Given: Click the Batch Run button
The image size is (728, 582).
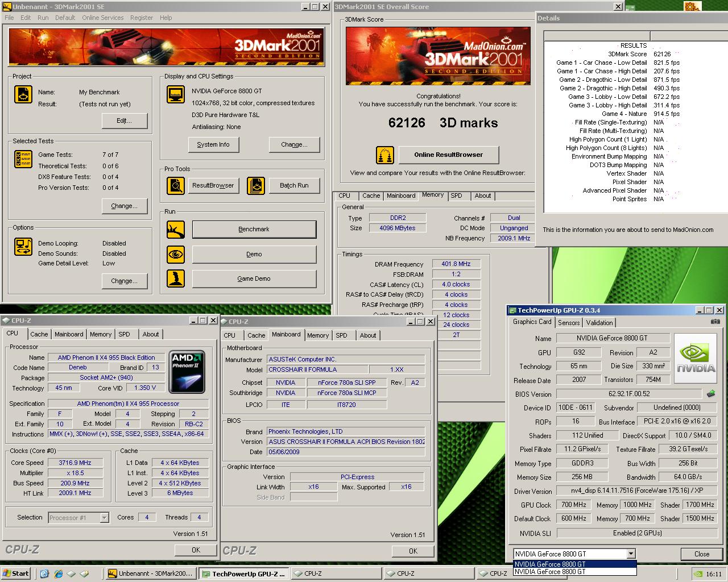Looking at the screenshot, I should (294, 185).
